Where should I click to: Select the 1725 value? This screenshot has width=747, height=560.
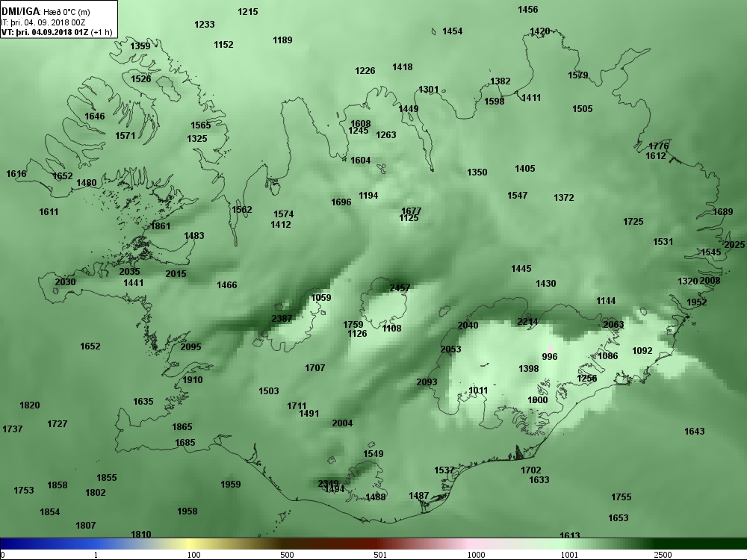(x=633, y=222)
